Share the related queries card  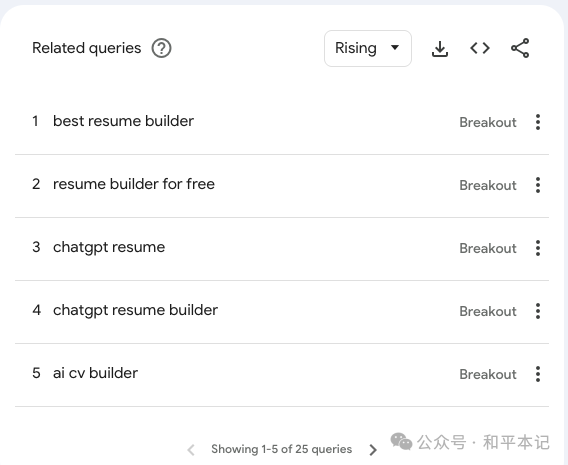coord(520,48)
